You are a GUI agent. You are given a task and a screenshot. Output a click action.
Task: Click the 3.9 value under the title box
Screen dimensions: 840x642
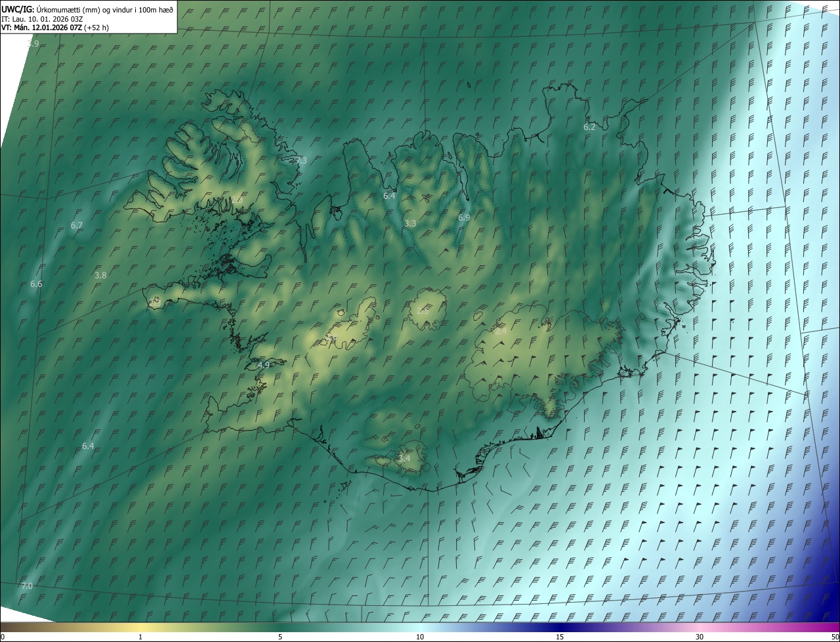point(33,43)
